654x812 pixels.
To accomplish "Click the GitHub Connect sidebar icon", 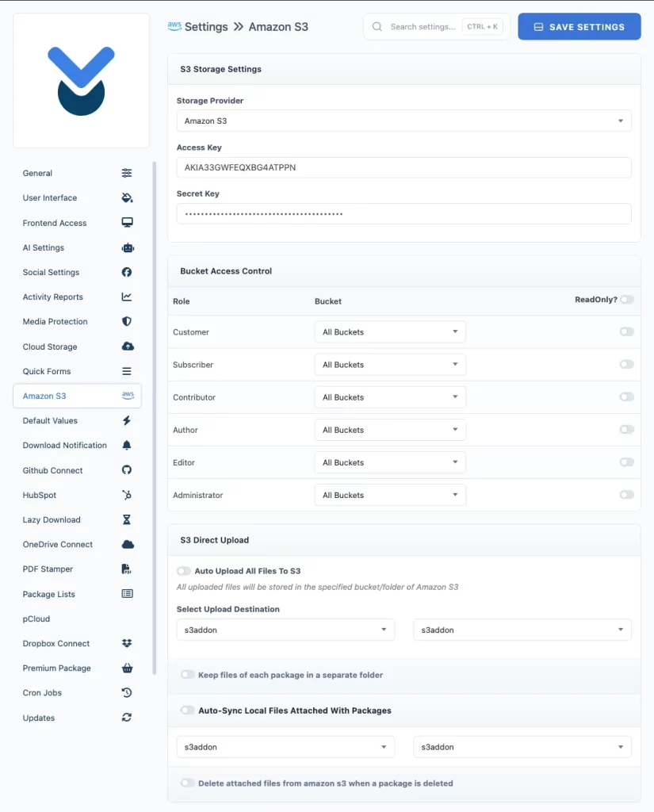I will click(127, 470).
